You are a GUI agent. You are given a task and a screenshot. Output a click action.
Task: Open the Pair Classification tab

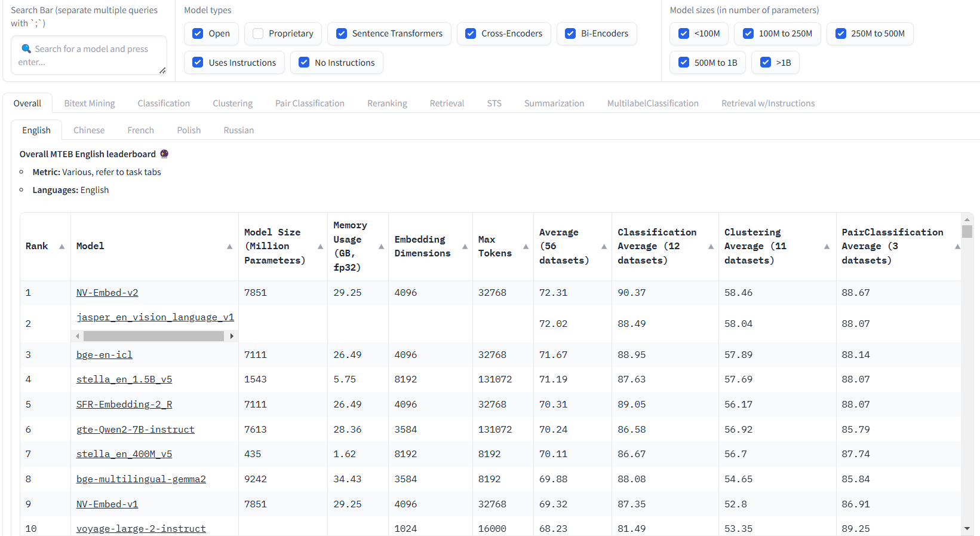click(x=310, y=103)
